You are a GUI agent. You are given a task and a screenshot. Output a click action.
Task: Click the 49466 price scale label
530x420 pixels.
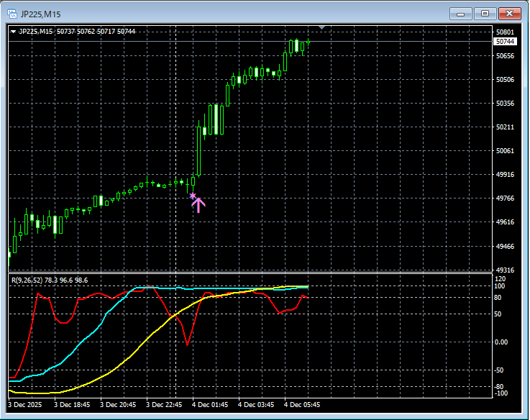[505, 246]
